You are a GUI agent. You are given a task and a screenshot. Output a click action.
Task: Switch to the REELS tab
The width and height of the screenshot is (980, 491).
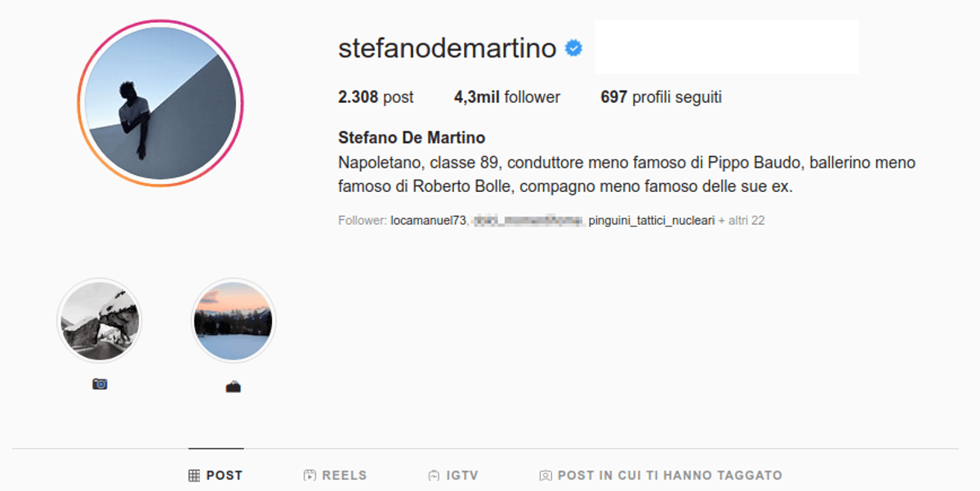(x=335, y=475)
